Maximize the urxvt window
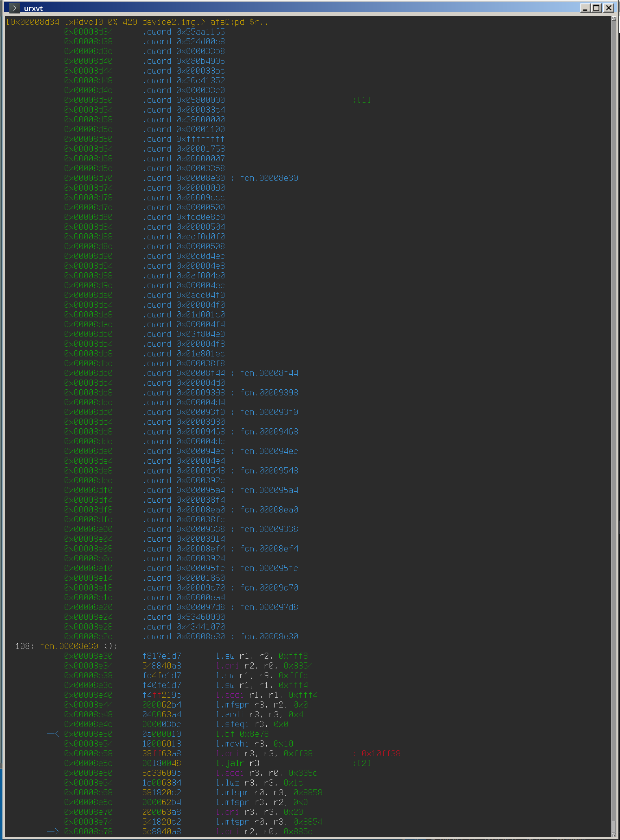Image resolution: width=620 pixels, height=840 pixels. coord(596,8)
